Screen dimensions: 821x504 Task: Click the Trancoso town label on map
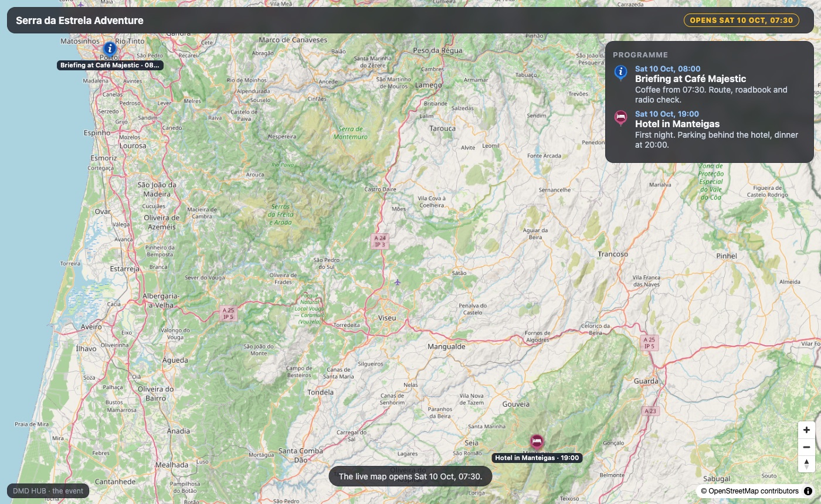coord(613,254)
